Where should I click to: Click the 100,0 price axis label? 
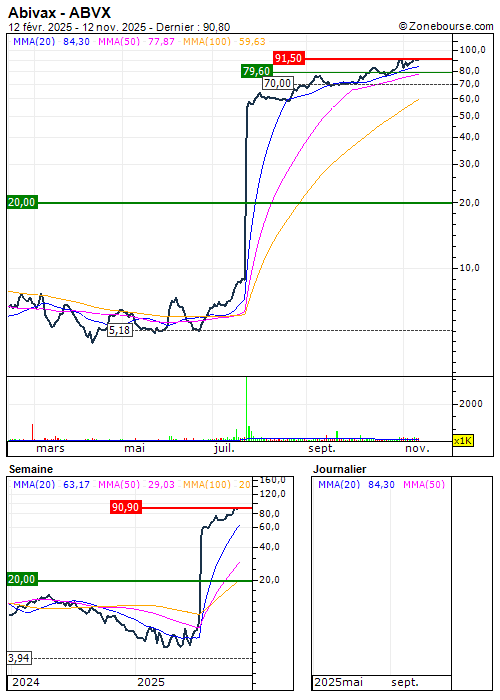pyautogui.click(x=472, y=50)
